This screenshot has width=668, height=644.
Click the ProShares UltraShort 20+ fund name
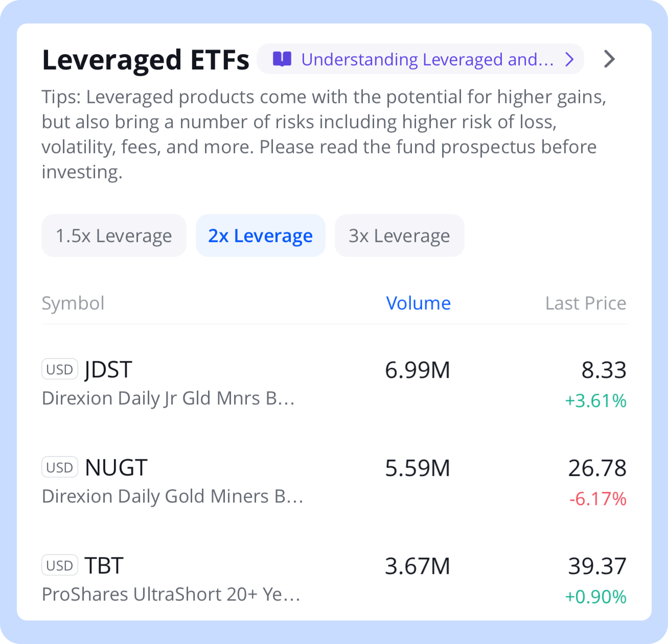[x=170, y=594]
